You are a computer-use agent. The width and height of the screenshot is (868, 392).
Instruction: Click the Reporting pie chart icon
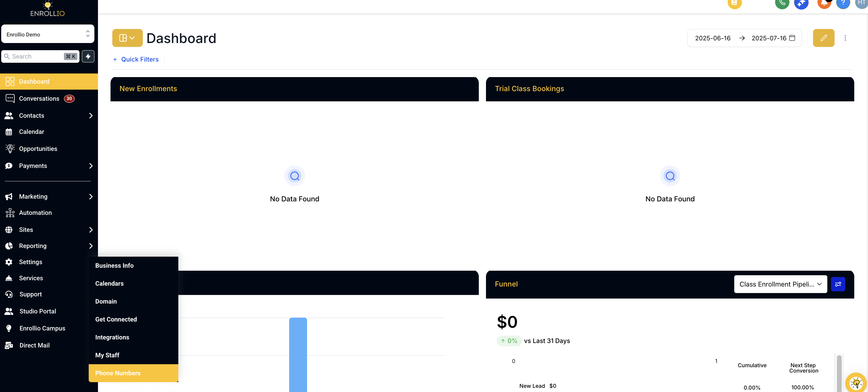[9, 246]
